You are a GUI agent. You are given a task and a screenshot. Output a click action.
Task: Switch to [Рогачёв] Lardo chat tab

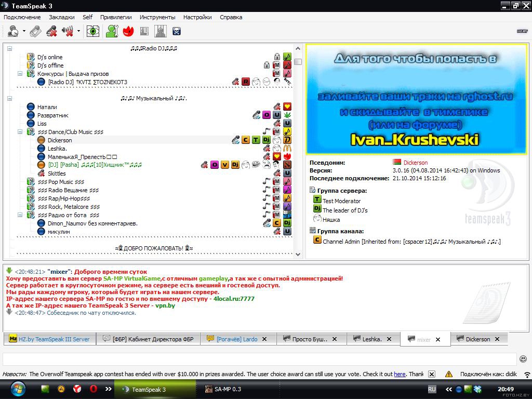click(x=238, y=339)
